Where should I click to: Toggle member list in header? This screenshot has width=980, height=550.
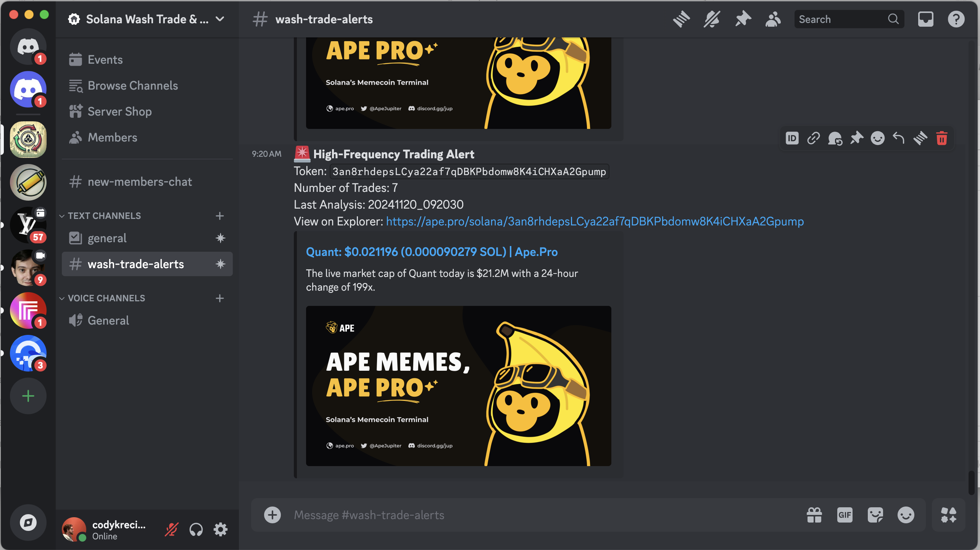773,19
